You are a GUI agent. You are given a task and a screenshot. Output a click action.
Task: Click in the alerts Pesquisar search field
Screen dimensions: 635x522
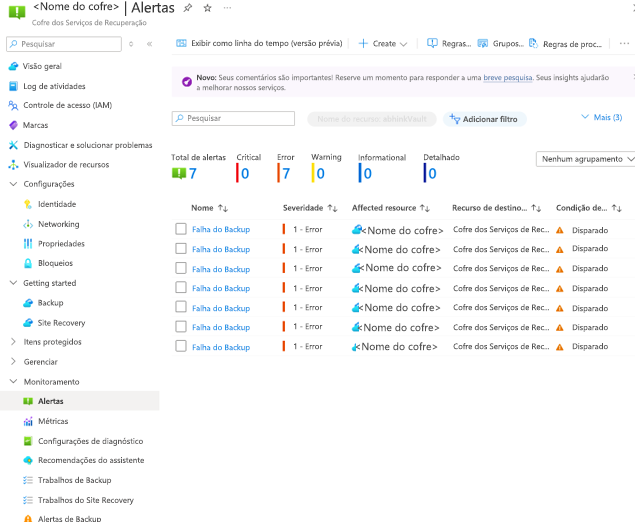coord(233,118)
